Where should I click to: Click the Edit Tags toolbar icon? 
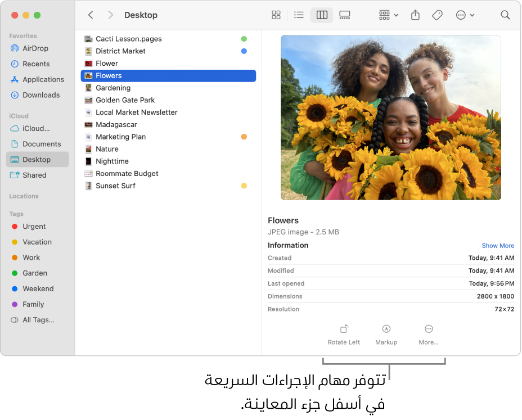pos(438,15)
